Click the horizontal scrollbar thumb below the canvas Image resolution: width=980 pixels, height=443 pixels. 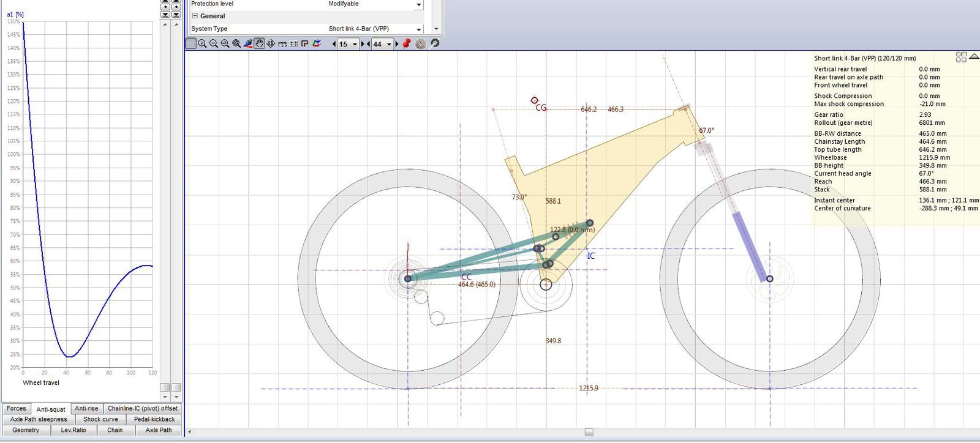[589, 433]
